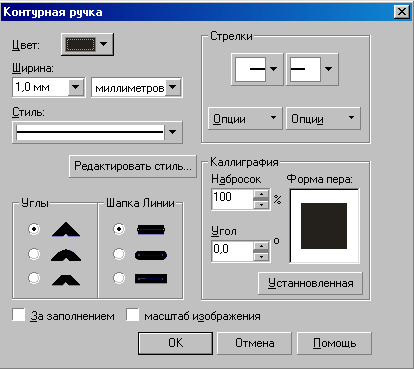Toggle the масштаб изображения checkbox
The width and height of the screenshot is (414, 369).
point(132,315)
